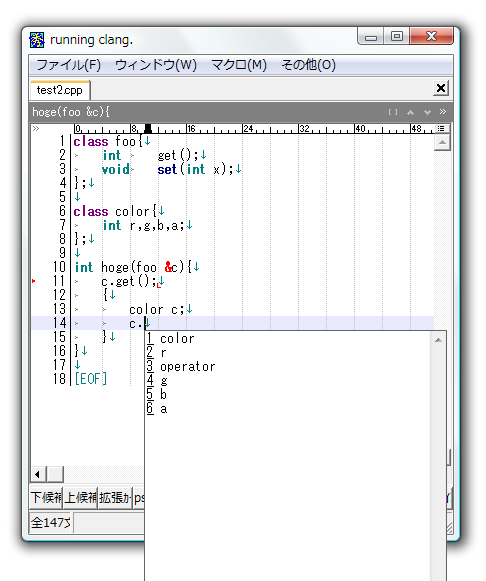Open the マクロ(M) menu
This screenshot has width=486, height=581.
tap(239, 65)
